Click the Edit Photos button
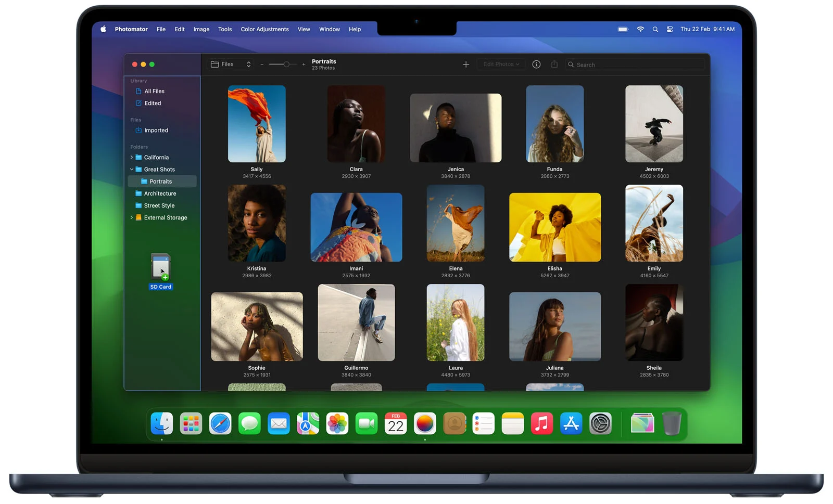Image resolution: width=833 pixels, height=504 pixels. click(501, 64)
